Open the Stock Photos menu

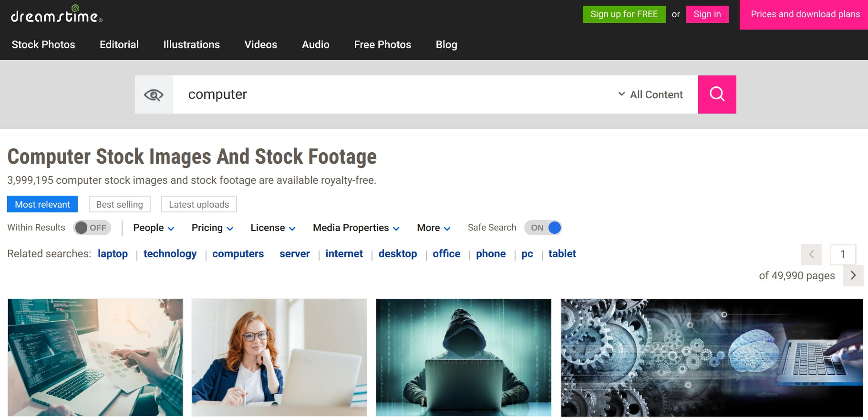tap(43, 44)
